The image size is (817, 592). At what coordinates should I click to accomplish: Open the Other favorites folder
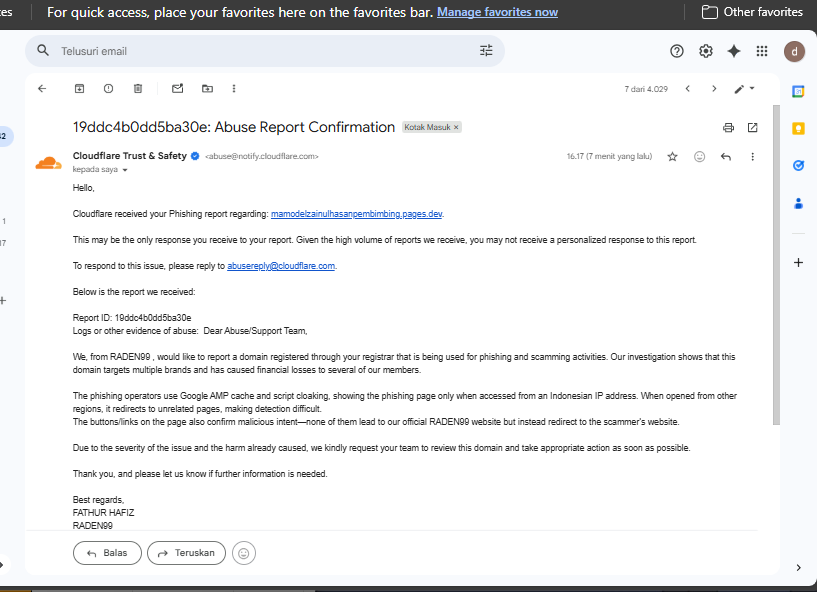752,12
